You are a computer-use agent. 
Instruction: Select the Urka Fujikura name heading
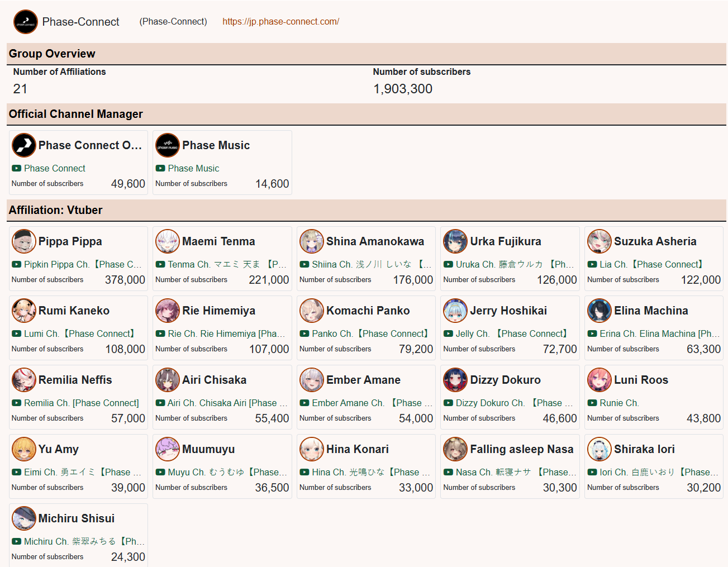pyautogui.click(x=506, y=241)
